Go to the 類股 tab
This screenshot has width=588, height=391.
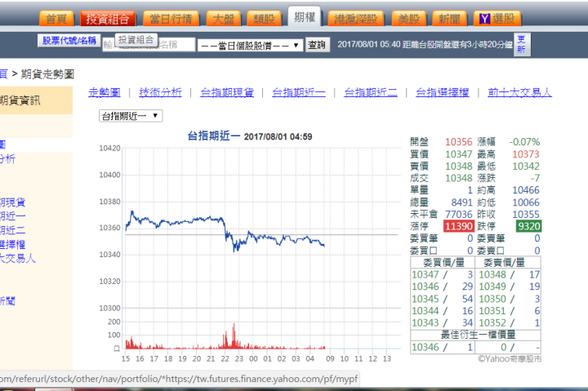tap(264, 19)
